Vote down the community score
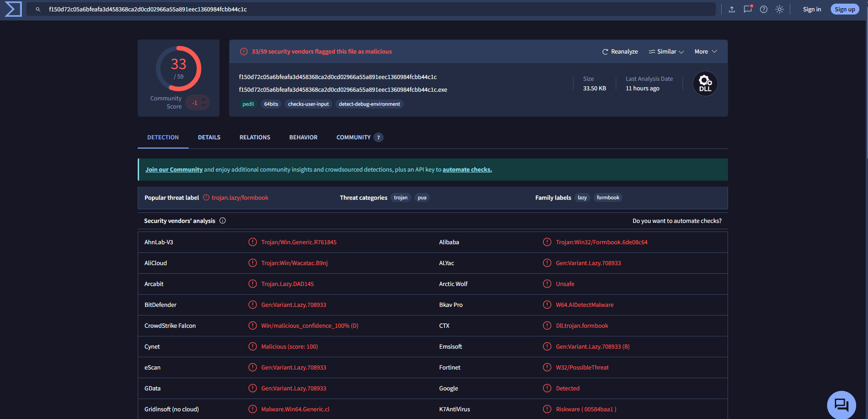The height and width of the screenshot is (419, 868). [204, 106]
